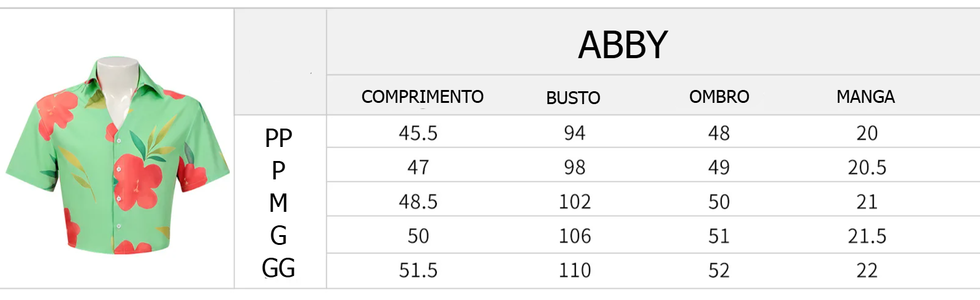Screen dimensions: 980x300
Task: Click the M size row label
Action: click(x=278, y=203)
